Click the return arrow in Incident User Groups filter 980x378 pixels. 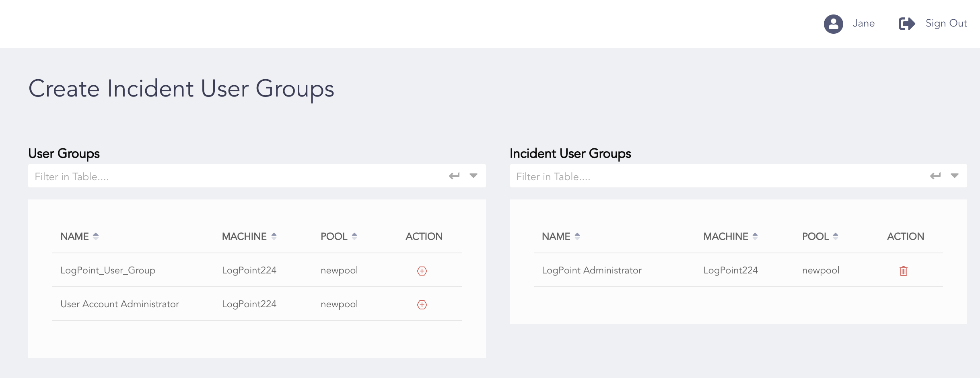click(935, 175)
